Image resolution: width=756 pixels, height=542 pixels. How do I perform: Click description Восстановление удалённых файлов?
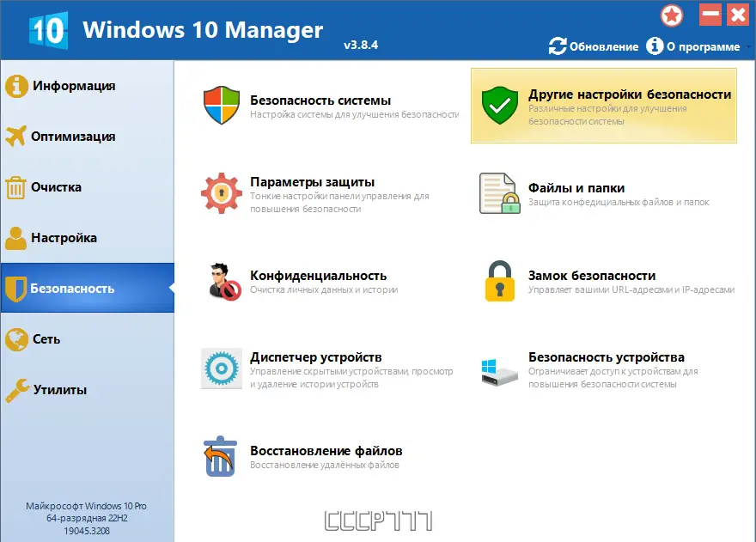tap(325, 465)
